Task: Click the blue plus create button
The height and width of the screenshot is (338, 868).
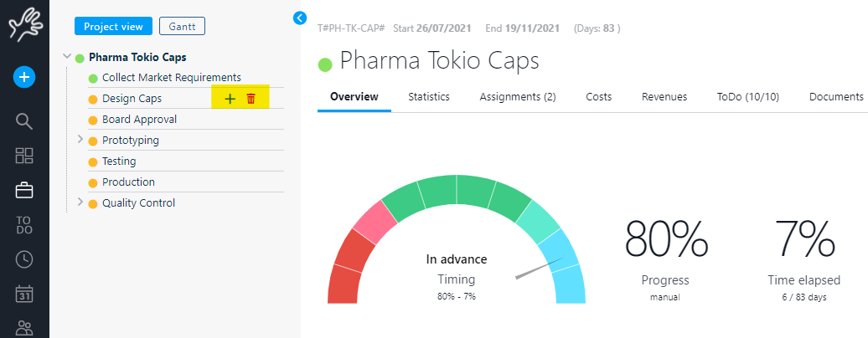Action: (x=24, y=78)
